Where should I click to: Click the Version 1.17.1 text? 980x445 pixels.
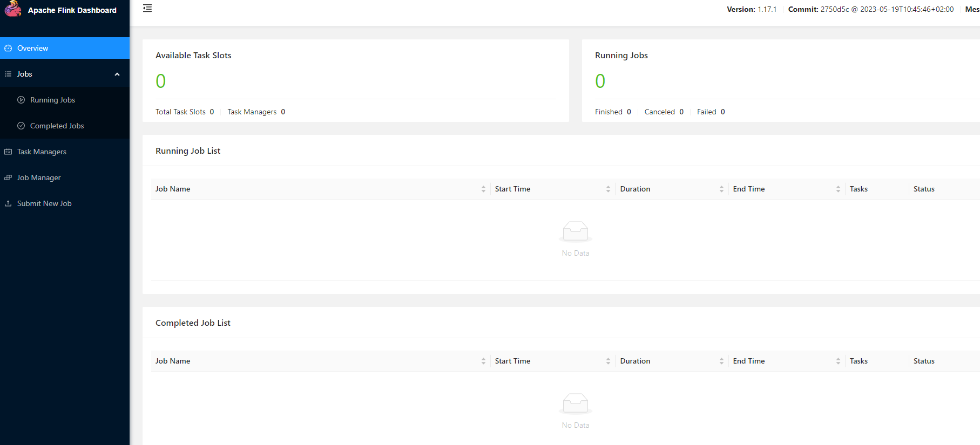(752, 9)
